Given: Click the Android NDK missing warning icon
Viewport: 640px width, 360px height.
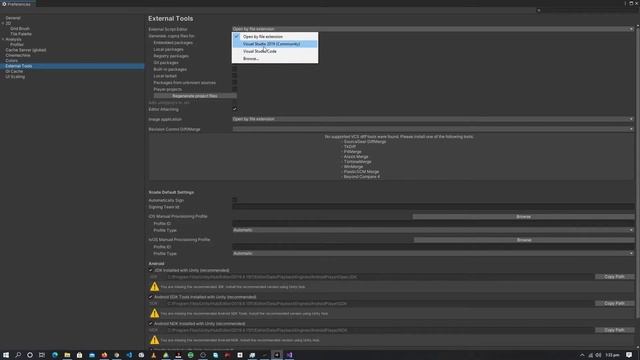Looking at the screenshot, I should click(154, 340).
